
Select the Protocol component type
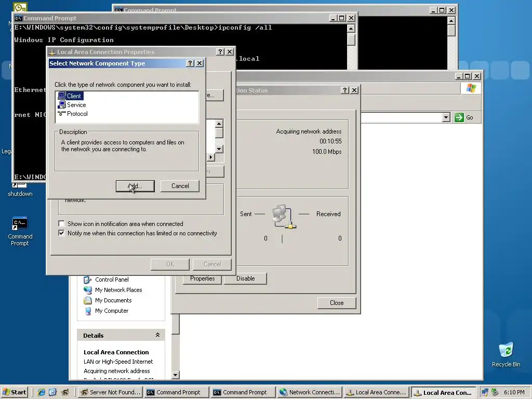tap(73, 114)
